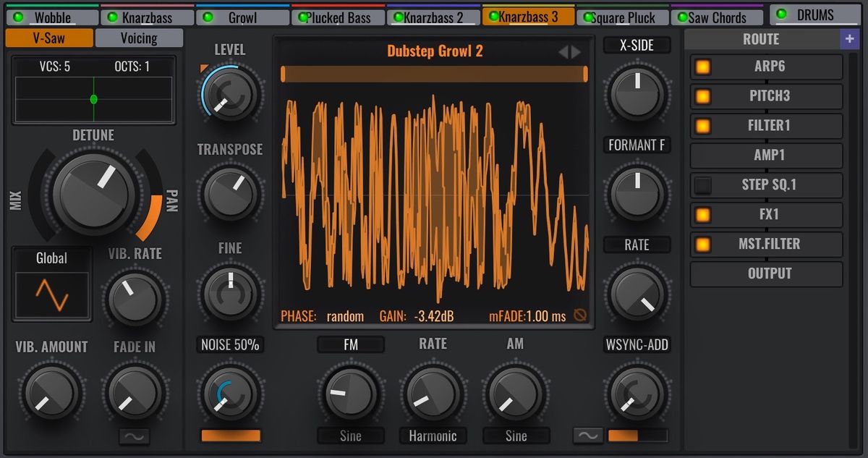Click the NOISE 50% button
The width and height of the screenshot is (868, 458).
coord(230,345)
